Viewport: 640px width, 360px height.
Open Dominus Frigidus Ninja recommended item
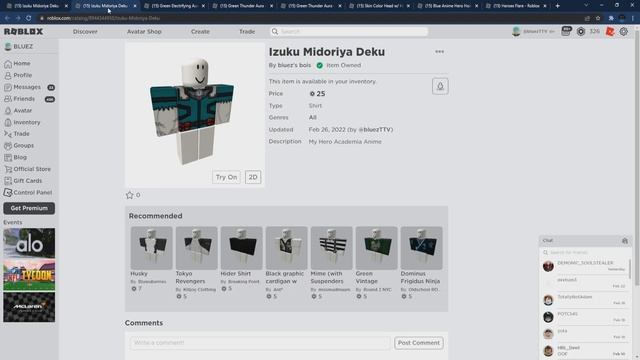point(421,262)
